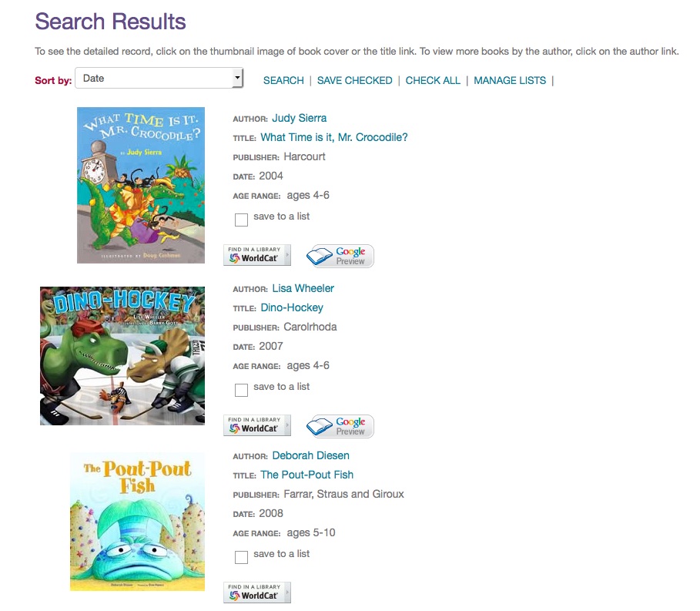Screen dimensions: 700x611
Task: Click WorldCat icon under Mr. Crocodile book
Action: pos(257,255)
